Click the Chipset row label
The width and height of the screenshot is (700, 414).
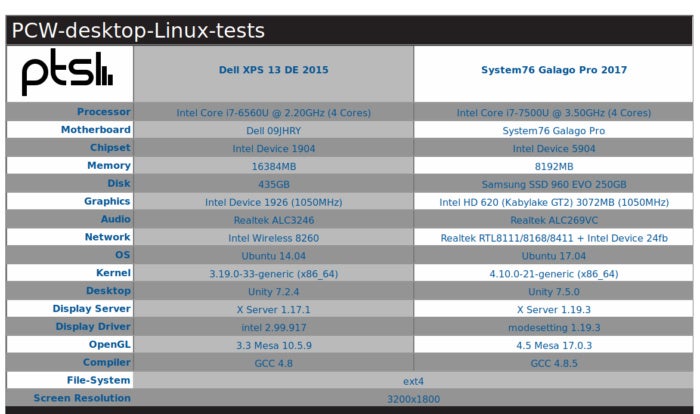coord(110,147)
